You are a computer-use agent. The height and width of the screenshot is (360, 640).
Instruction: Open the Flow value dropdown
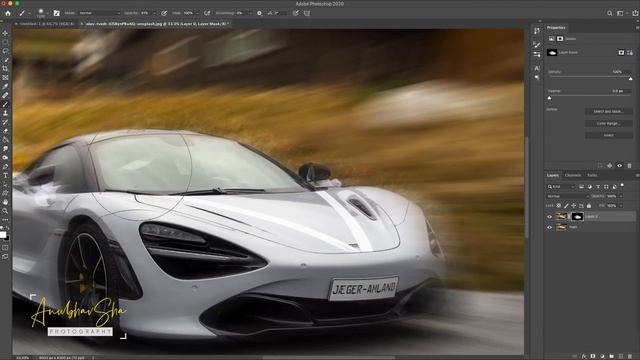coord(197,13)
